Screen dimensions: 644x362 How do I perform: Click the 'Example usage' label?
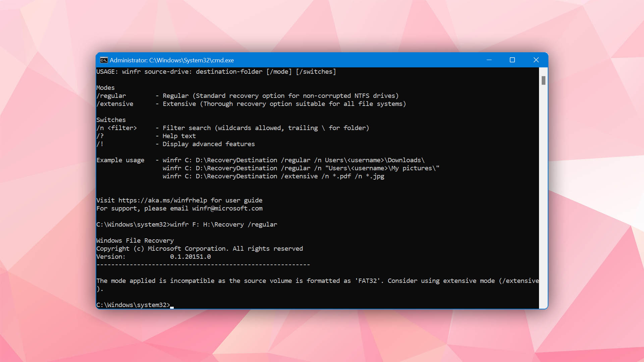[x=120, y=160]
